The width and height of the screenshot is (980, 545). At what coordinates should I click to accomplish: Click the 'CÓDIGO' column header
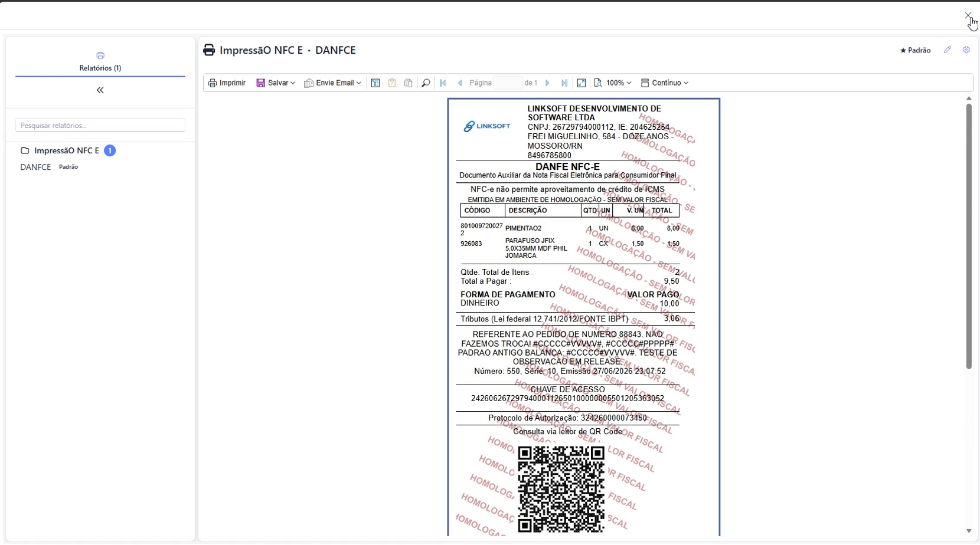(477, 211)
